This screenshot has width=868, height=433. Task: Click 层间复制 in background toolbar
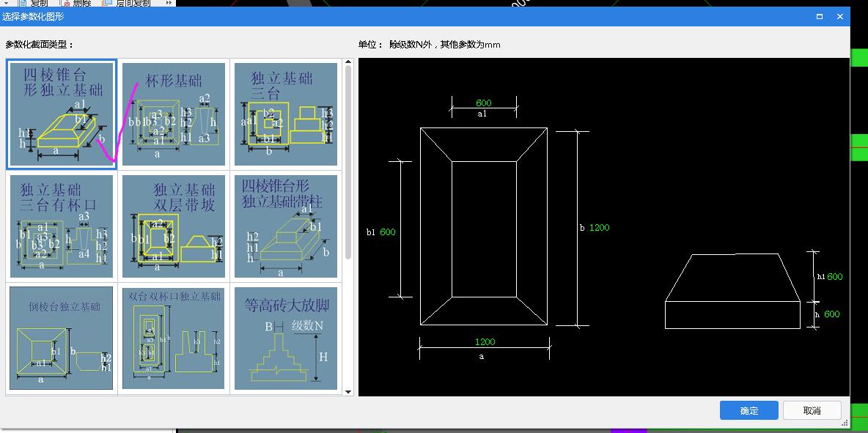[x=127, y=4]
